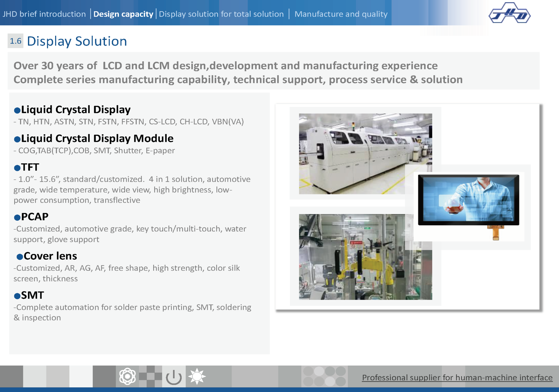Screen dimensions: 559x392
Task: Click the TFT bullet heading
Action: (x=30, y=167)
